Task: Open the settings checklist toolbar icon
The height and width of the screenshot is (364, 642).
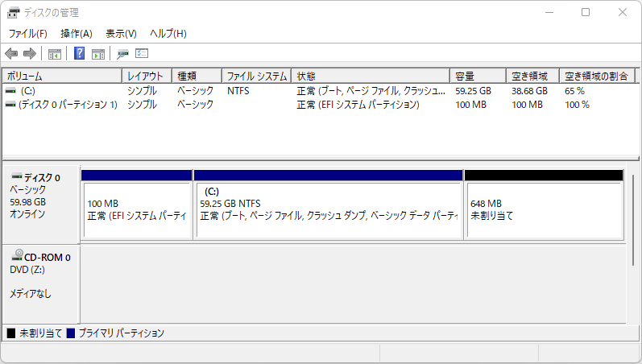Action: (x=142, y=53)
